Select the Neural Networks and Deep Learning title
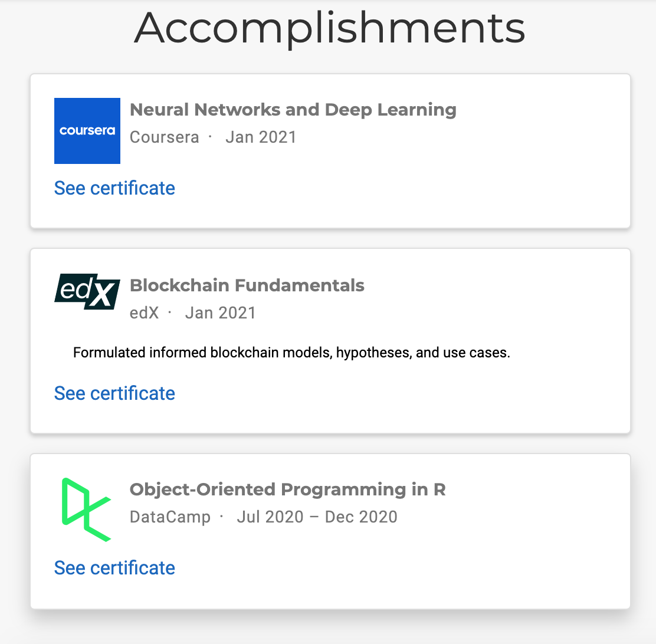The image size is (656, 644). click(x=293, y=110)
